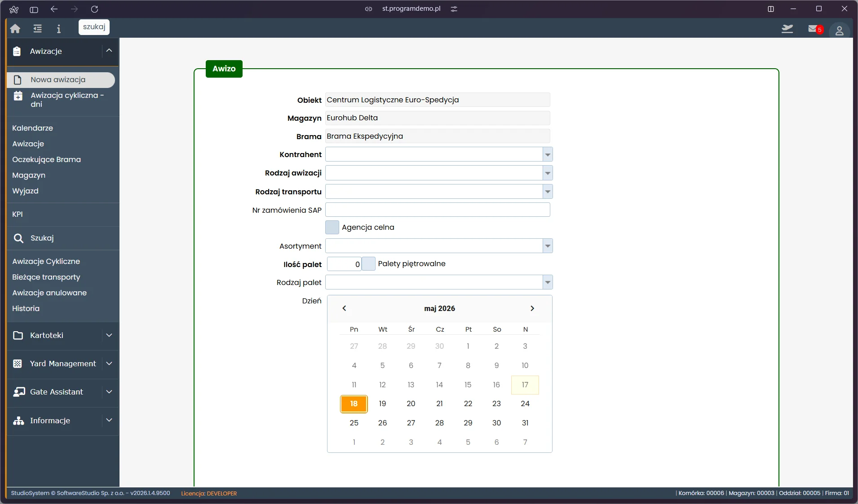The image size is (858, 504).
Task: Select day 17 in the calendar
Action: pos(525,385)
